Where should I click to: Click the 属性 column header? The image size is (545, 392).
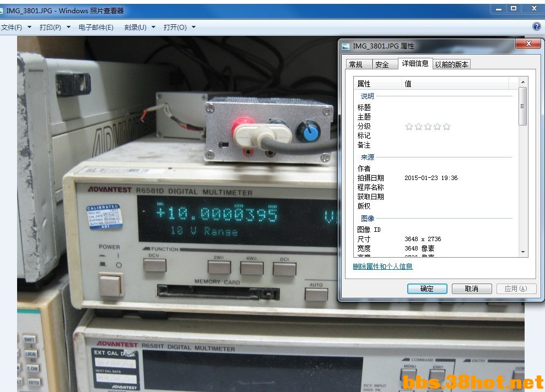377,84
